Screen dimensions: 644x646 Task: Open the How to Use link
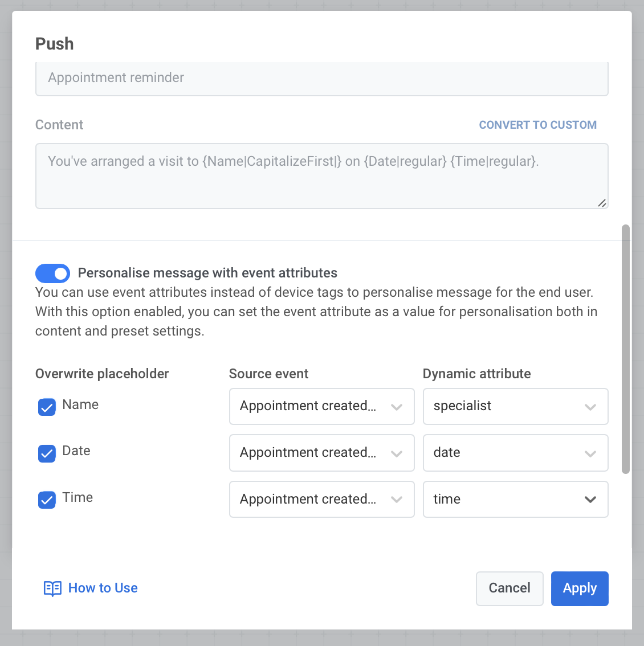tap(103, 588)
